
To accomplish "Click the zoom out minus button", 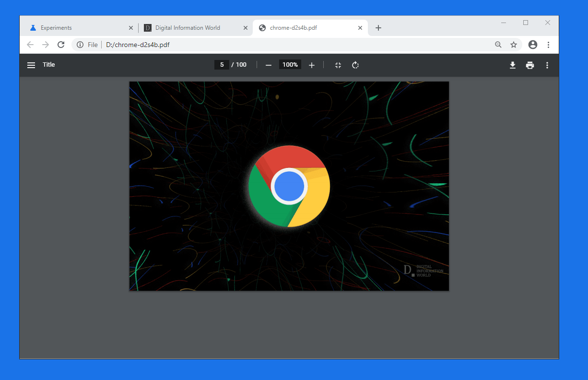I will pos(269,65).
